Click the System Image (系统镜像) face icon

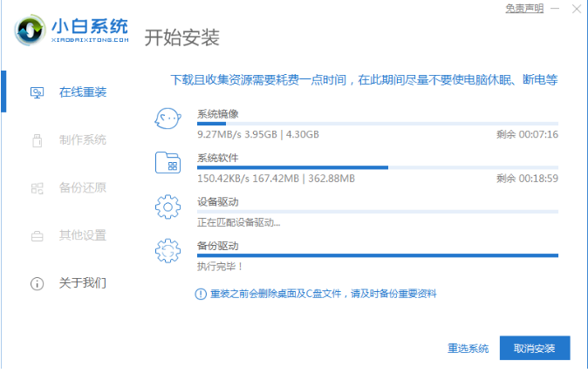[167, 119]
